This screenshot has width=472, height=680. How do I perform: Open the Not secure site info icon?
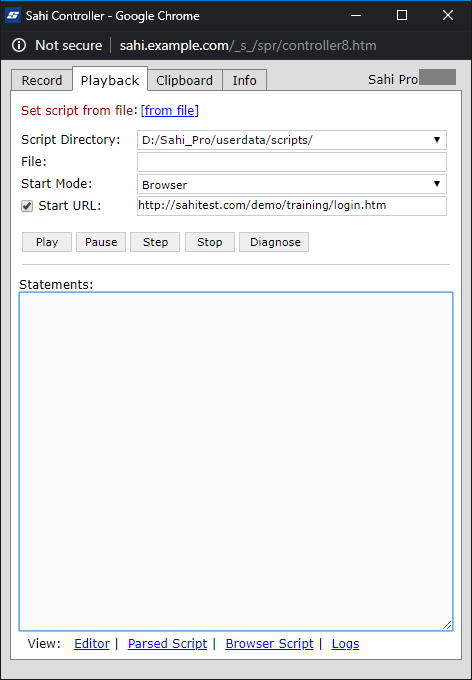pos(19,45)
